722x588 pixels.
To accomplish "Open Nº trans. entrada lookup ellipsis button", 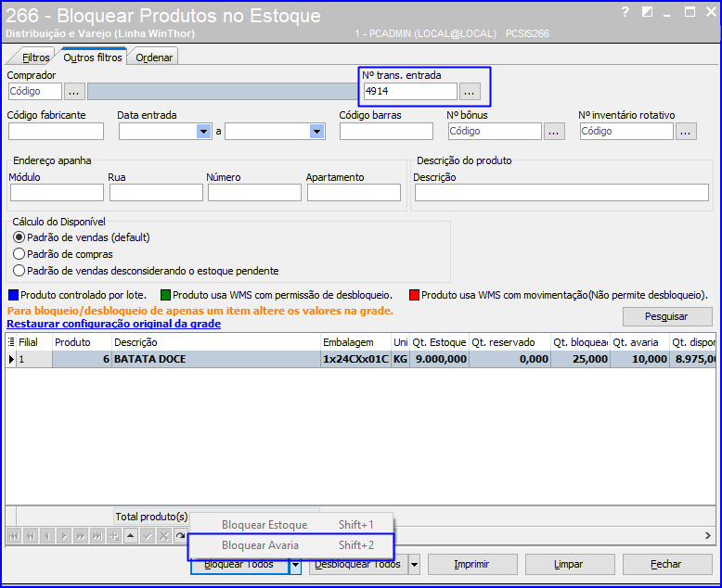I will [x=470, y=92].
